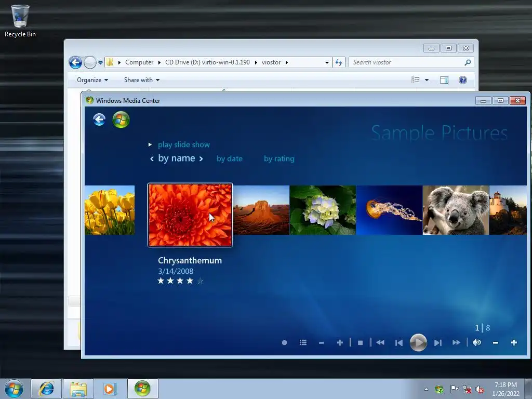Expand arrow after viostor breadcrumb
The image size is (532, 399).
[x=287, y=62]
